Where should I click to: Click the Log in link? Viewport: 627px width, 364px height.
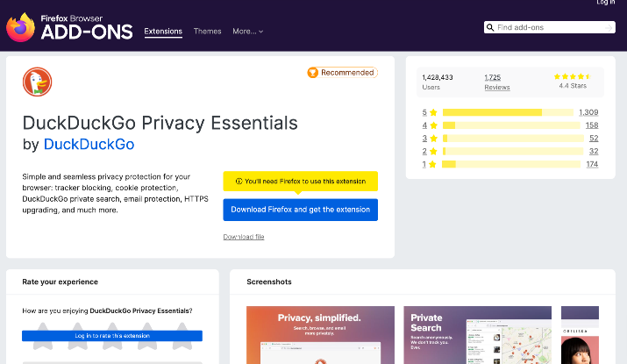pos(605,3)
